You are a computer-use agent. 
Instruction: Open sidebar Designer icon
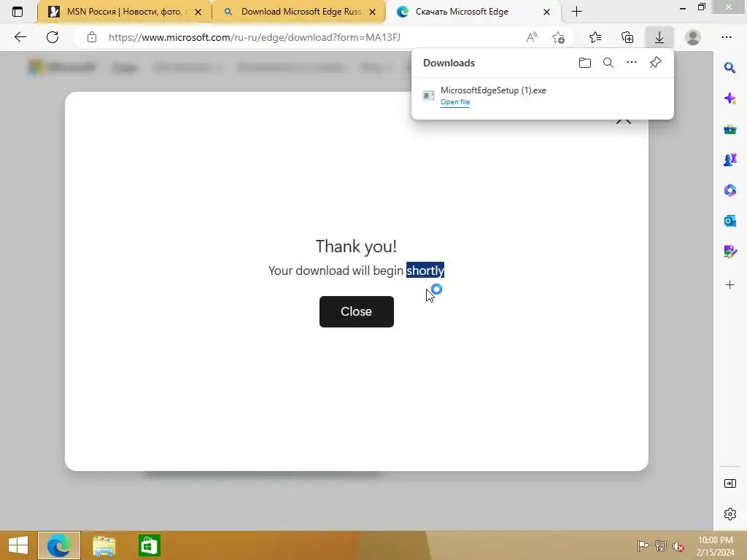point(729,252)
